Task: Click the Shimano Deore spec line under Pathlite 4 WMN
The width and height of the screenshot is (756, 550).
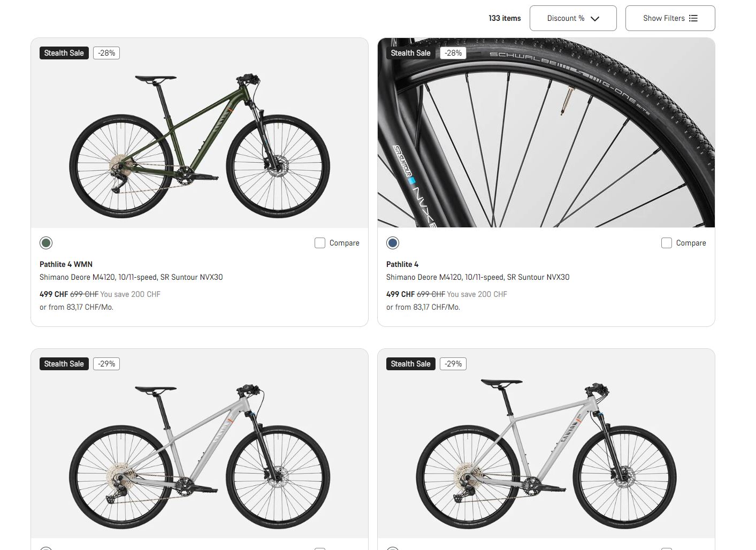Action: point(131,277)
